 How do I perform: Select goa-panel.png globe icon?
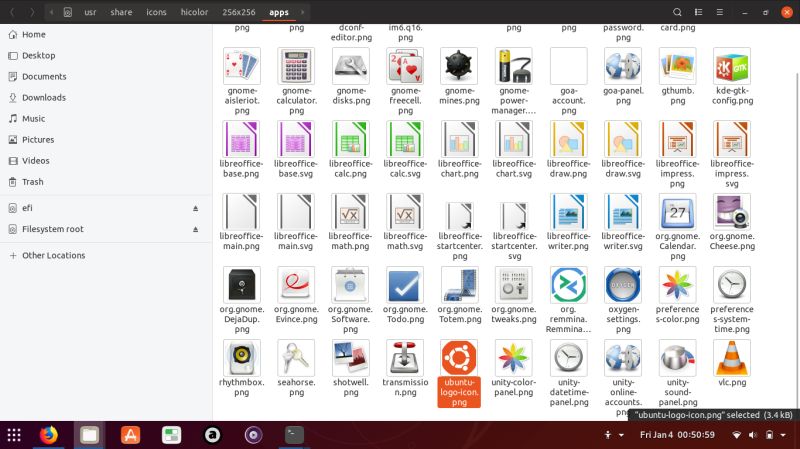click(623, 66)
